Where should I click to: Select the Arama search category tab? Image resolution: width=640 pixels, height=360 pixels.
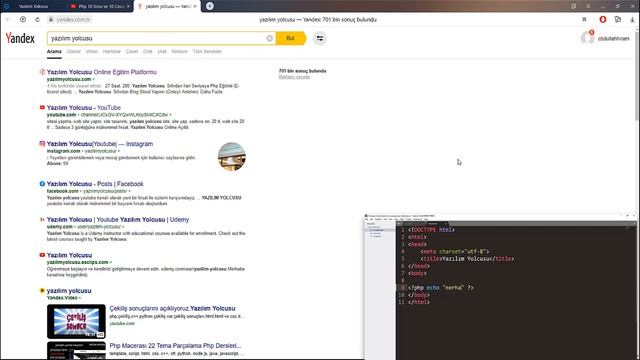54,51
